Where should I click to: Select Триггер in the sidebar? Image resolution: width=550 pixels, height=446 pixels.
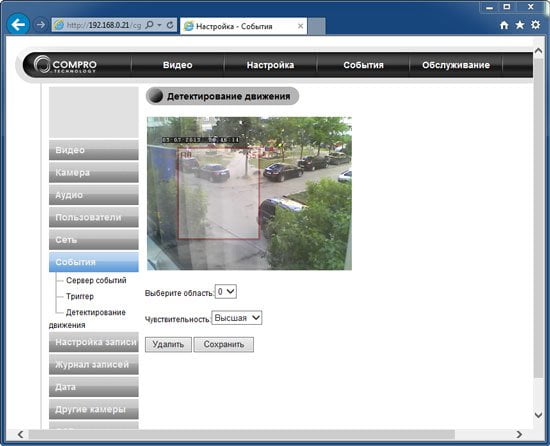pyautogui.click(x=80, y=296)
